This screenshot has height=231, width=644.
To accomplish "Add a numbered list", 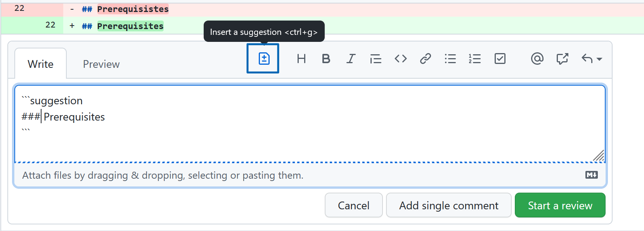I will point(475,59).
